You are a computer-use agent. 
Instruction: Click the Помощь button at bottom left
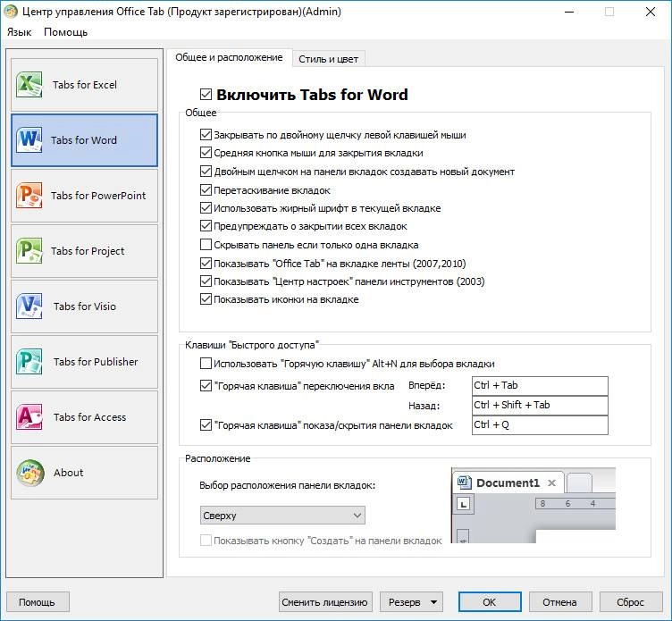click(x=38, y=602)
